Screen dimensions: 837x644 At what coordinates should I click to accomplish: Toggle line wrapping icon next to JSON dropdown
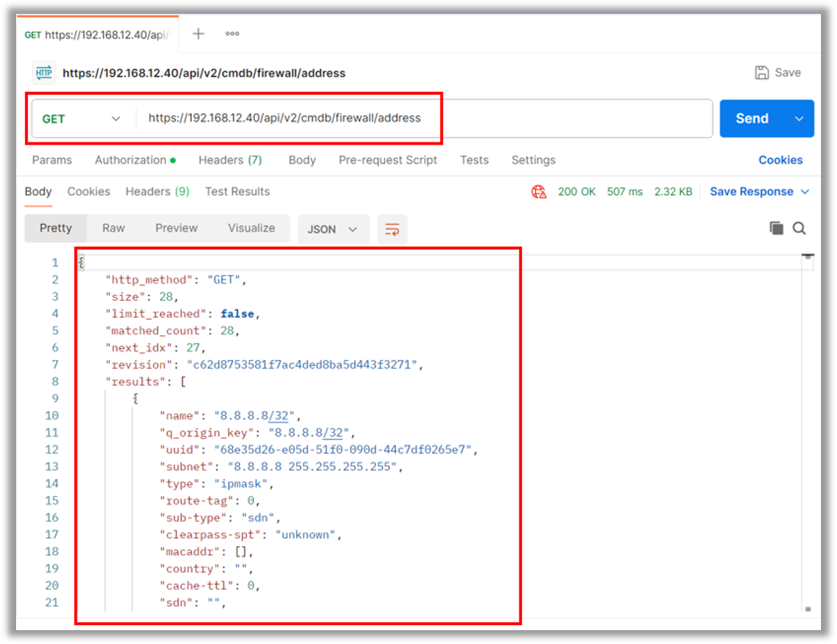392,229
